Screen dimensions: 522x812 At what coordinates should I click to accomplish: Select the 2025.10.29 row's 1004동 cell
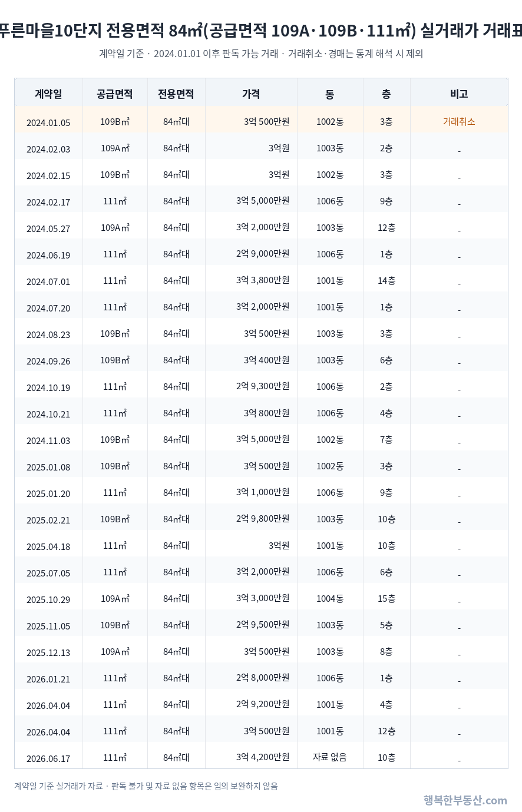[330, 599]
